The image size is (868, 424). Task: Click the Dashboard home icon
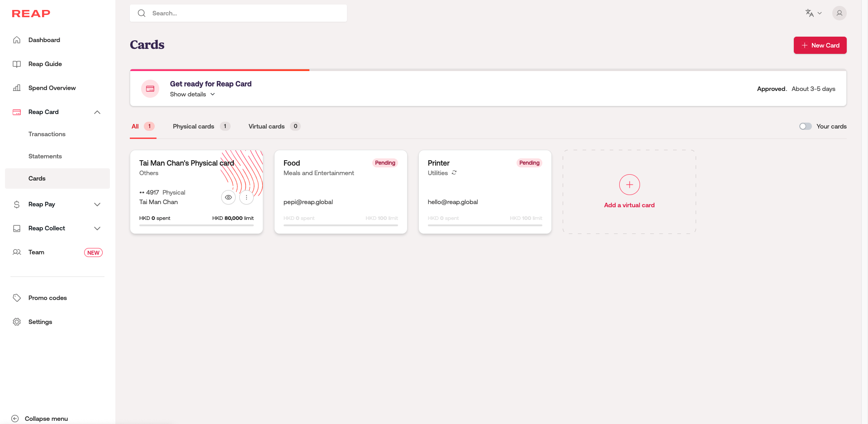click(x=17, y=40)
